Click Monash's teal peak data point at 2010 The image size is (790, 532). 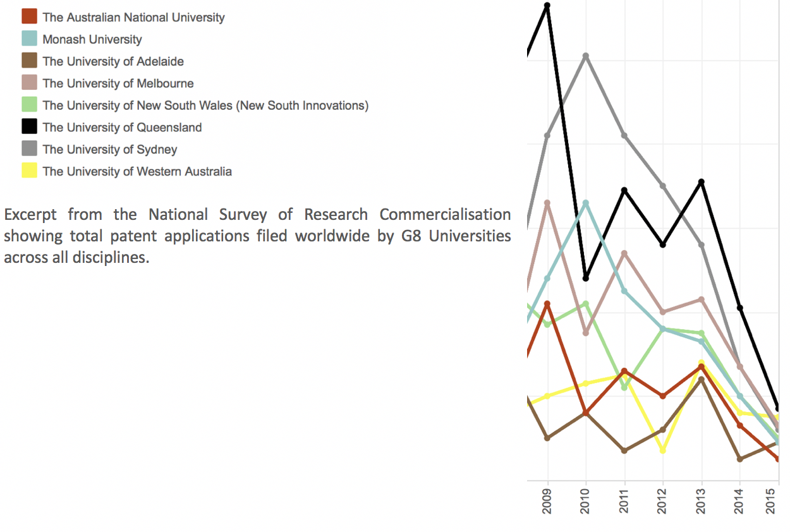[586, 203]
